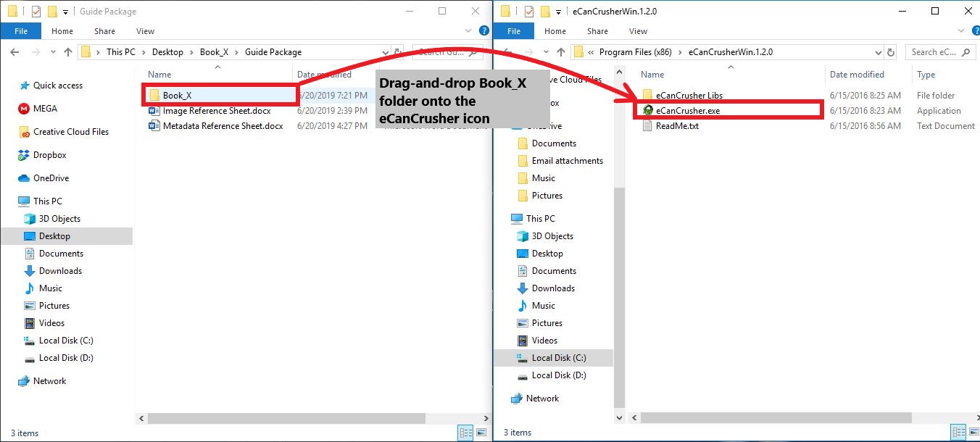980x442 pixels.
Task: Go up one level in eCanCrusherWin window
Action: coord(561,52)
